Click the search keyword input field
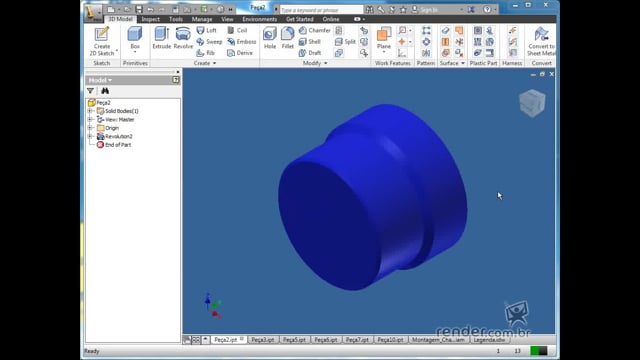 click(321, 10)
